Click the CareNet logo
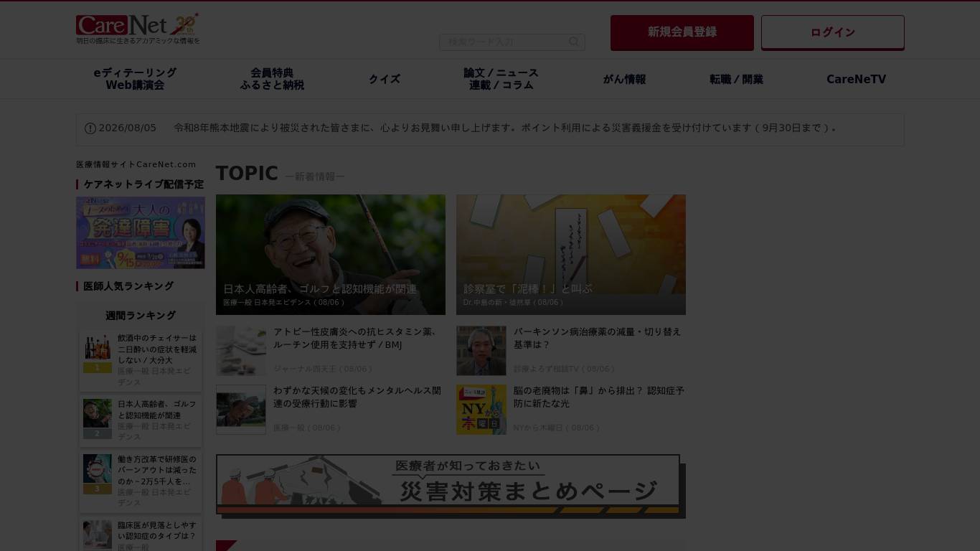980x551 pixels. click(x=137, y=24)
